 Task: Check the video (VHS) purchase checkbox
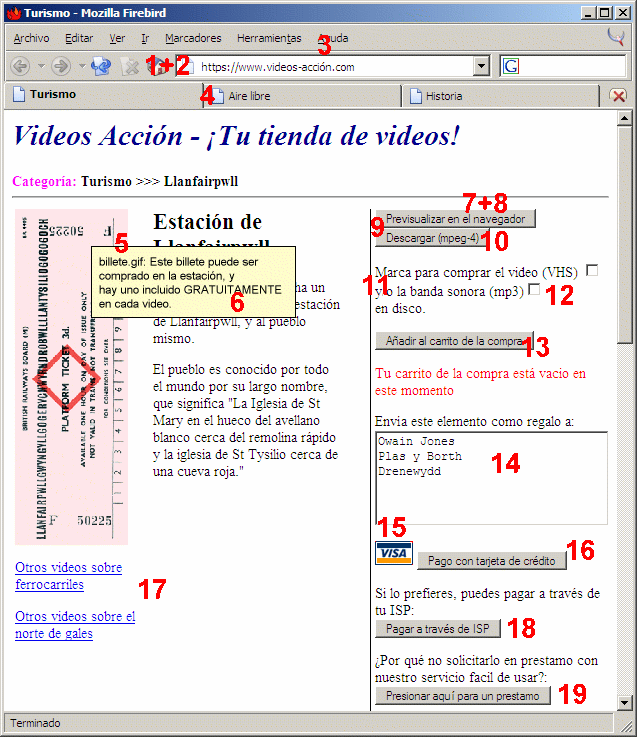pyautogui.click(x=592, y=270)
